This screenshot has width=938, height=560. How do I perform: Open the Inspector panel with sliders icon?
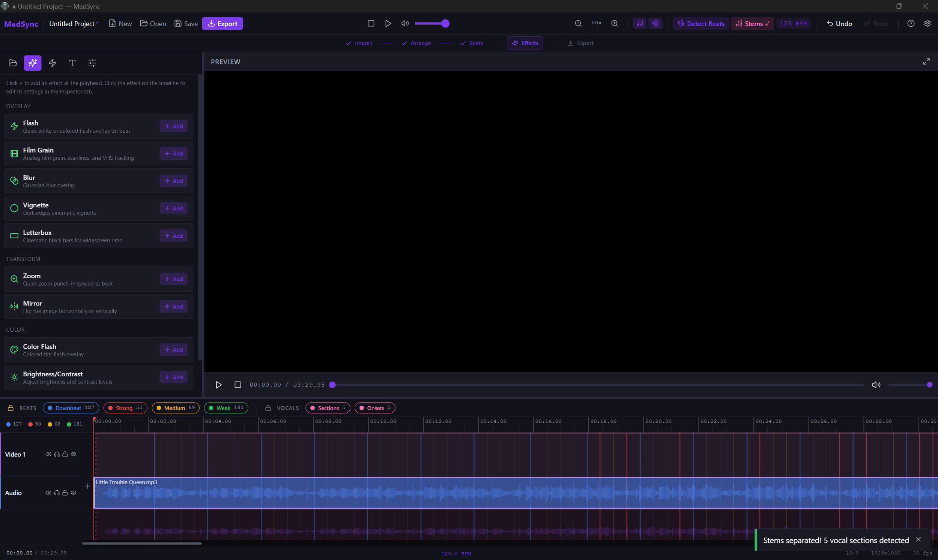92,63
